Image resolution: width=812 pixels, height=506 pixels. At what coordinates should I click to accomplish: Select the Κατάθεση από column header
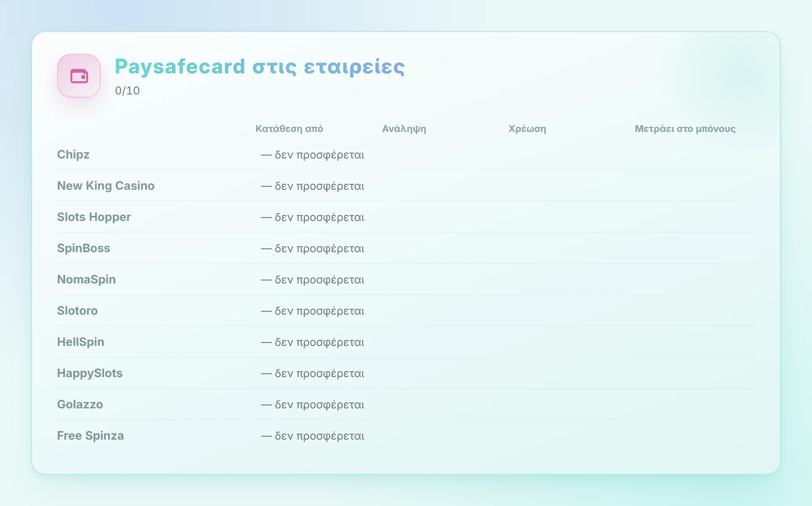(x=289, y=129)
